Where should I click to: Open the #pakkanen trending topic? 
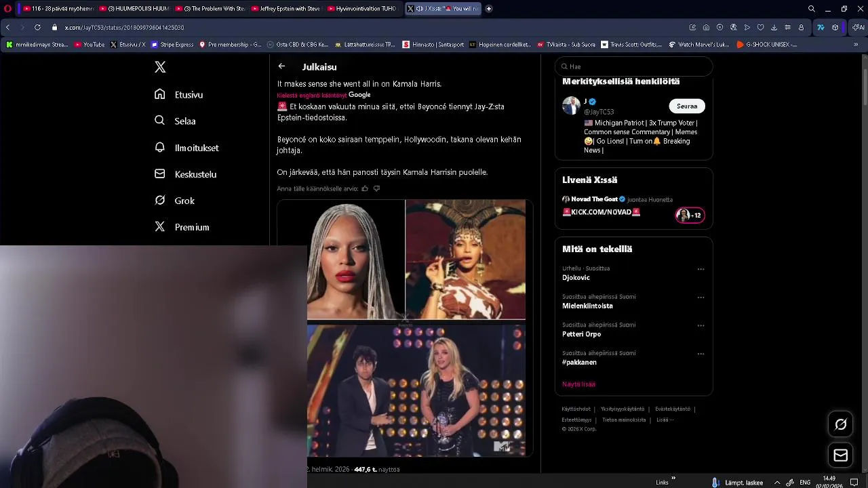click(579, 363)
